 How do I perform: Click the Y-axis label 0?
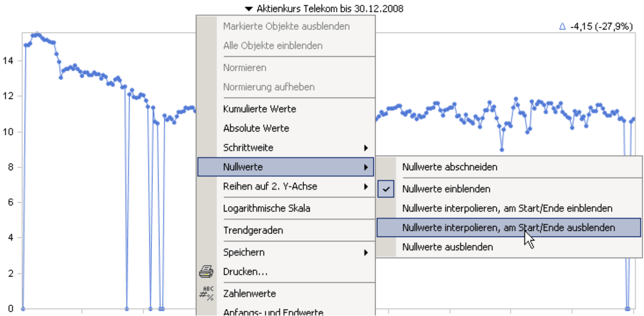click(x=10, y=309)
